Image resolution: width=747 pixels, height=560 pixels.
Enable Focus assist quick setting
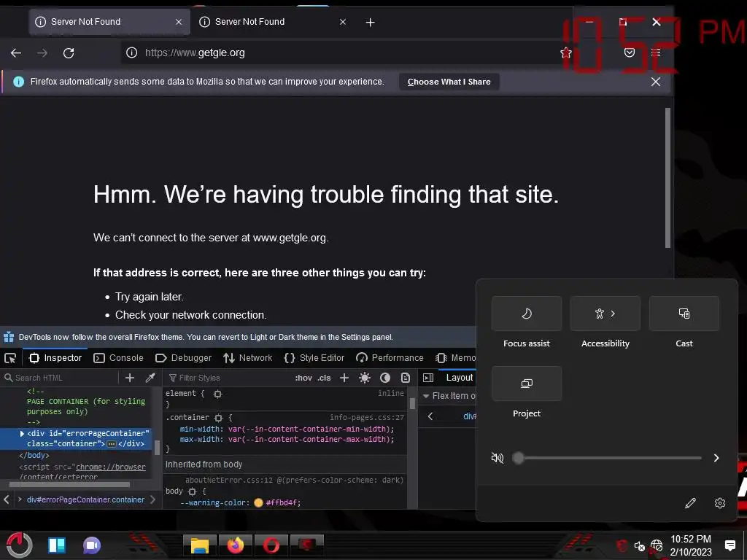click(x=527, y=314)
